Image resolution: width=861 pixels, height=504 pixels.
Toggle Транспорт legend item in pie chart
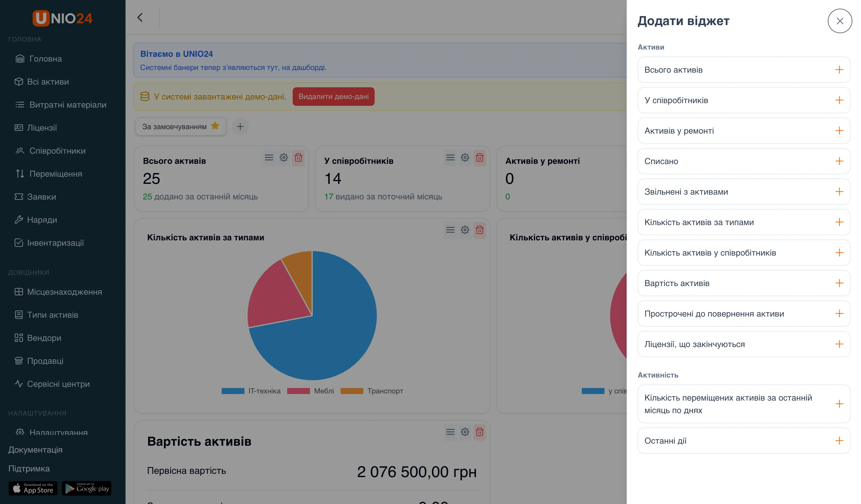pyautogui.click(x=372, y=391)
